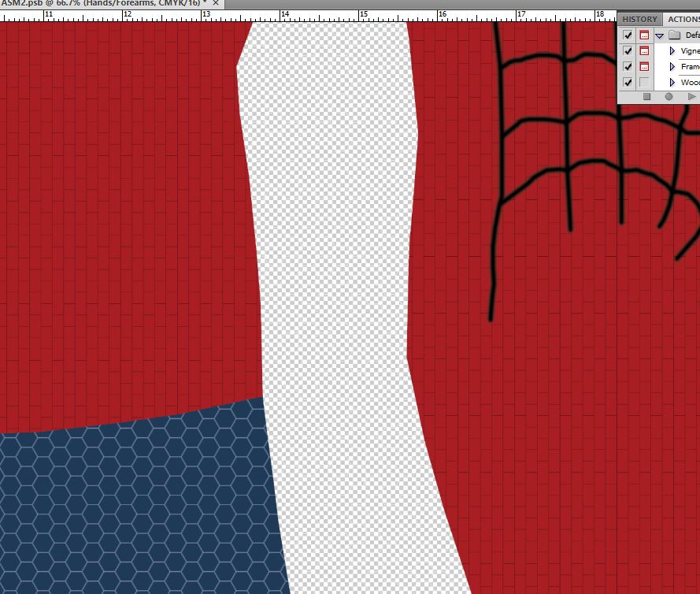This screenshot has width=700, height=594.
Task: Expand the Wood action steps
Action: [672, 82]
